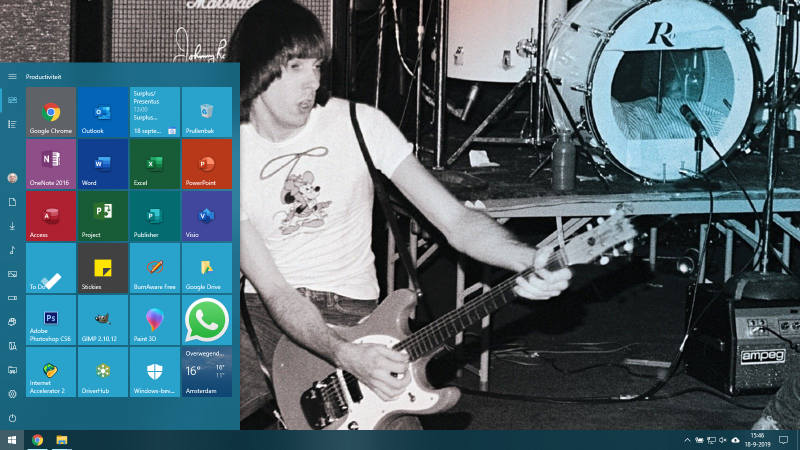Viewport: 800px width, 450px height.
Task: Expand the Start menu hamburger button
Action: [12, 77]
